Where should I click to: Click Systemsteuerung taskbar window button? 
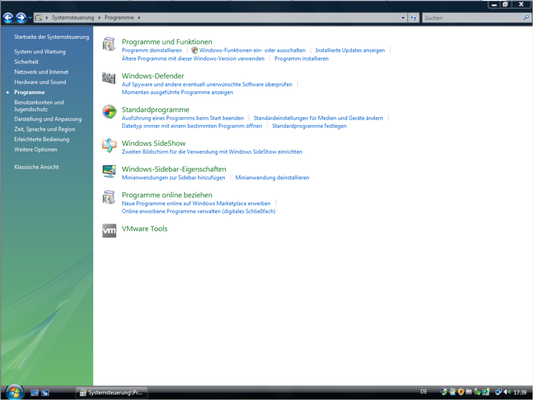tap(111, 393)
